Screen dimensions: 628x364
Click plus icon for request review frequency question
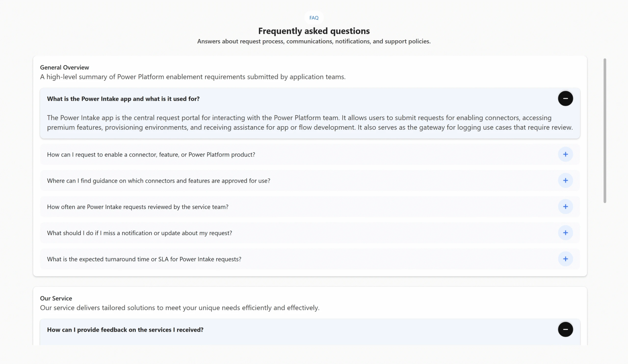(565, 207)
